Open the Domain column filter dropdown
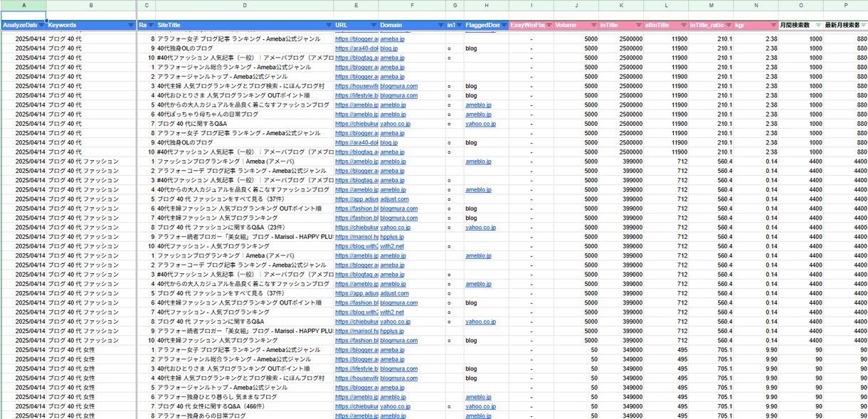 coord(440,25)
